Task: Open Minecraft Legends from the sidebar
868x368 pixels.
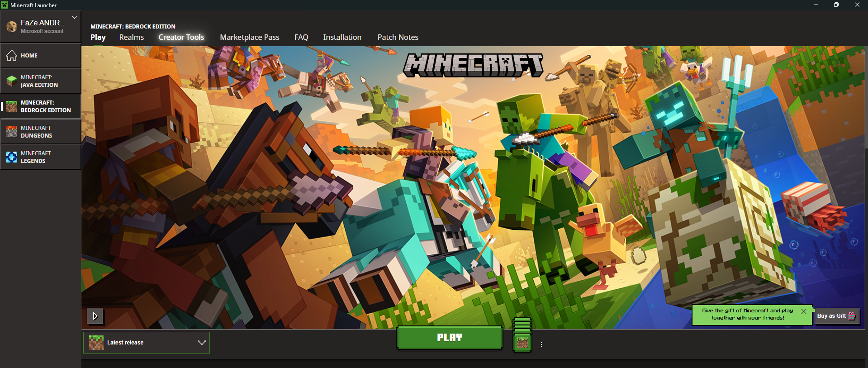Action: pyautogui.click(x=41, y=157)
